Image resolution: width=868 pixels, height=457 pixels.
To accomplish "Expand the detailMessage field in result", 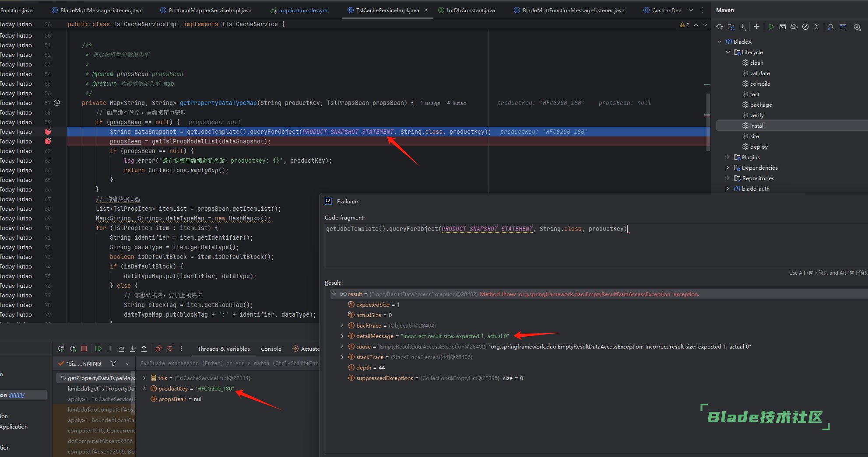I will (x=342, y=336).
